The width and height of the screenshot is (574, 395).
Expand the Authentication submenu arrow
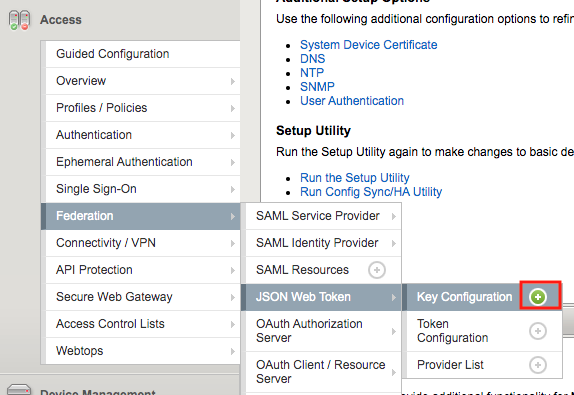tap(233, 135)
